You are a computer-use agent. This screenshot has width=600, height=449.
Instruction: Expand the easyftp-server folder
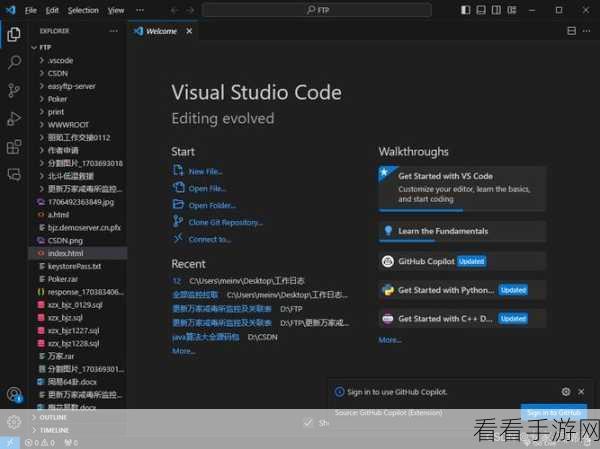(78, 86)
